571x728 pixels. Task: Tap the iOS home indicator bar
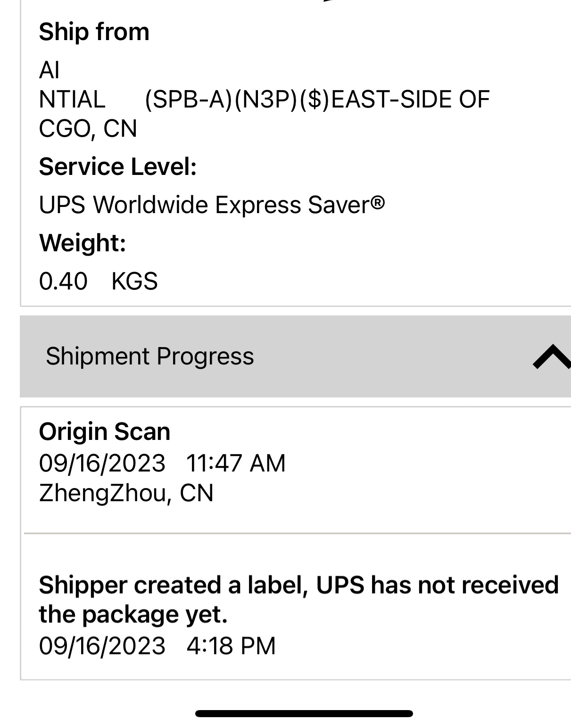tap(304, 713)
